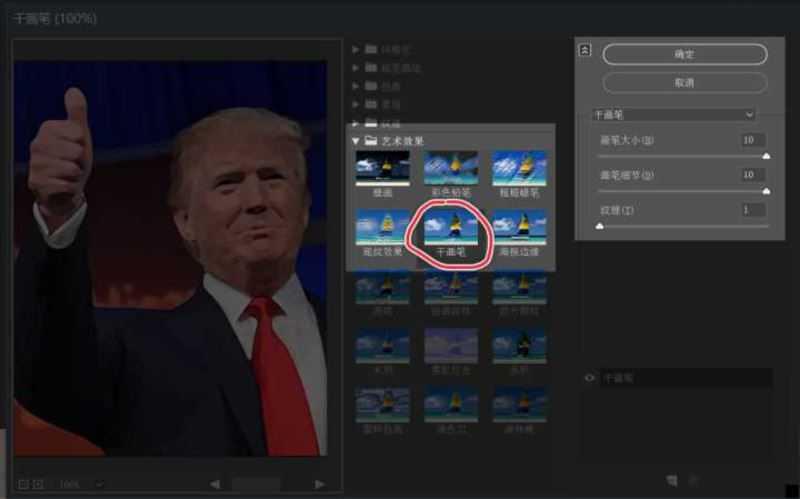800x499 pixels.
Task: Click the Brush Detail slider handle
Action: (x=766, y=191)
